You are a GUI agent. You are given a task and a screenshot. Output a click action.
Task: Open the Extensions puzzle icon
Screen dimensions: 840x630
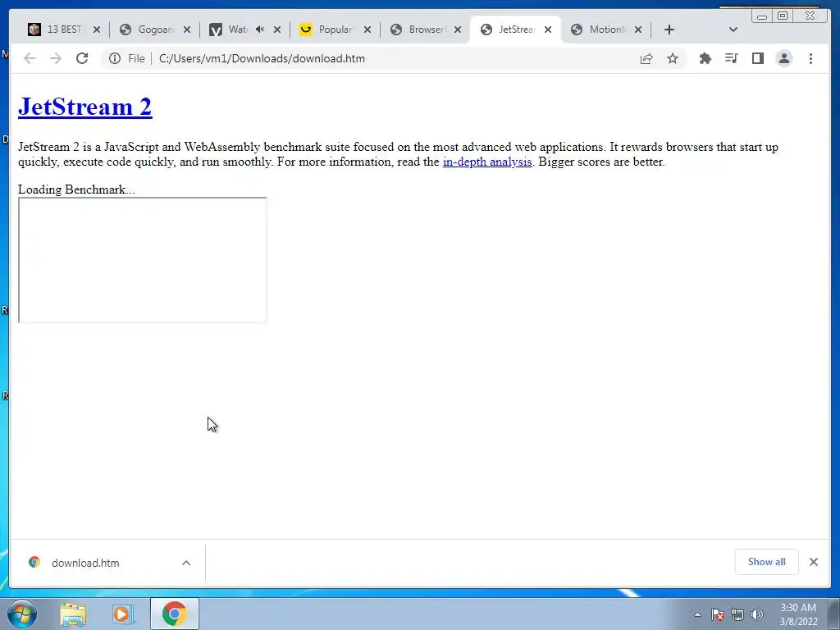point(705,58)
